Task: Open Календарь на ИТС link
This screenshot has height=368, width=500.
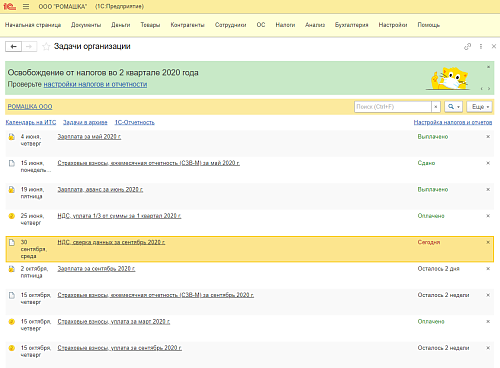Action: (31, 122)
